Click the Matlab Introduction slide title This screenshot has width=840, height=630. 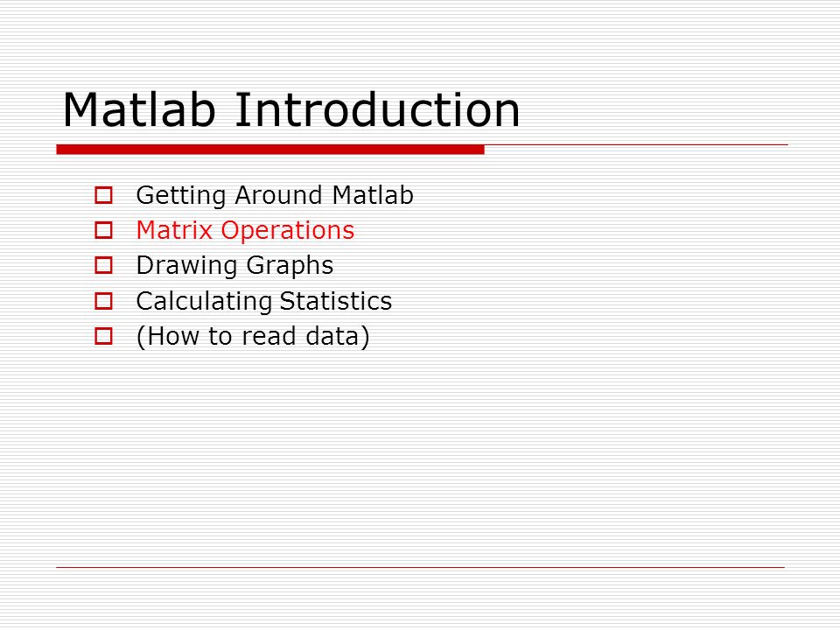pos(291,110)
